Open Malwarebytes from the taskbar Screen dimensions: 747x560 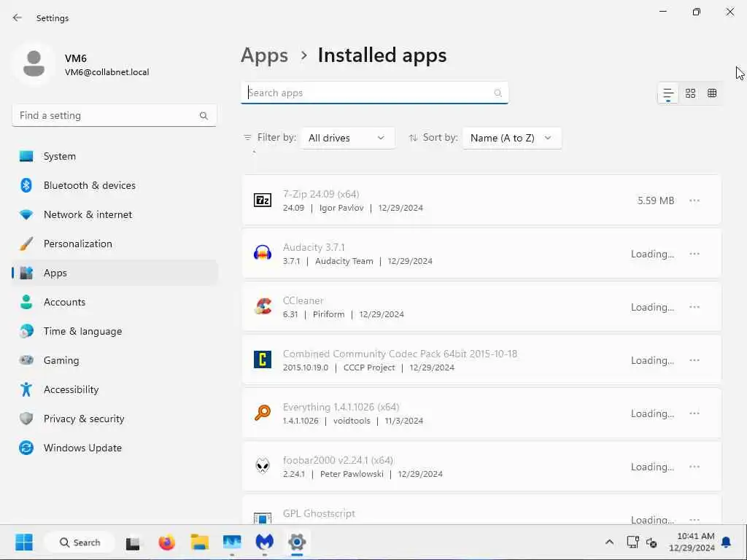pyautogui.click(x=264, y=542)
